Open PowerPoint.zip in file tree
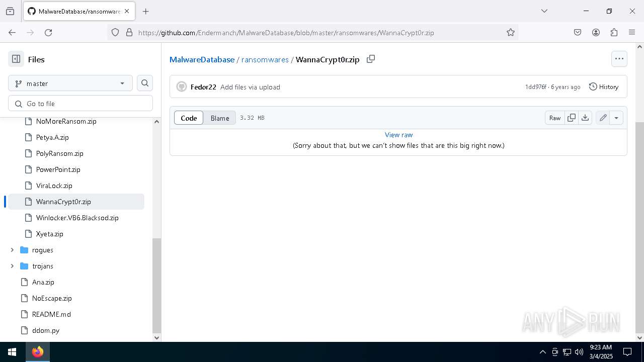Viewport: 644px width, 362px height. coord(58,169)
